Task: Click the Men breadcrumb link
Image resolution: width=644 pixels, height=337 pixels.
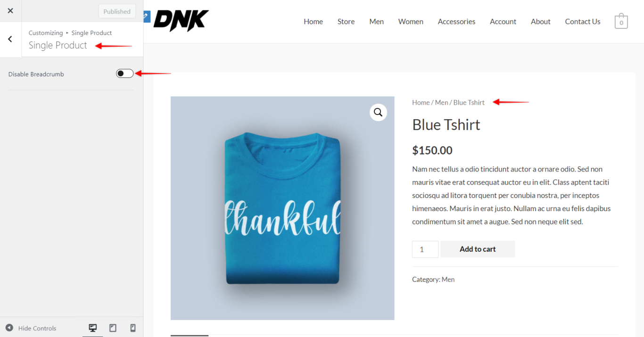Action: pos(441,102)
